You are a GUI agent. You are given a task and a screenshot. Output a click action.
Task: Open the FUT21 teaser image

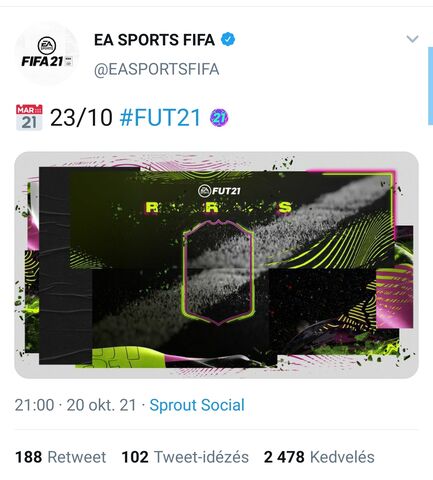(x=216, y=265)
